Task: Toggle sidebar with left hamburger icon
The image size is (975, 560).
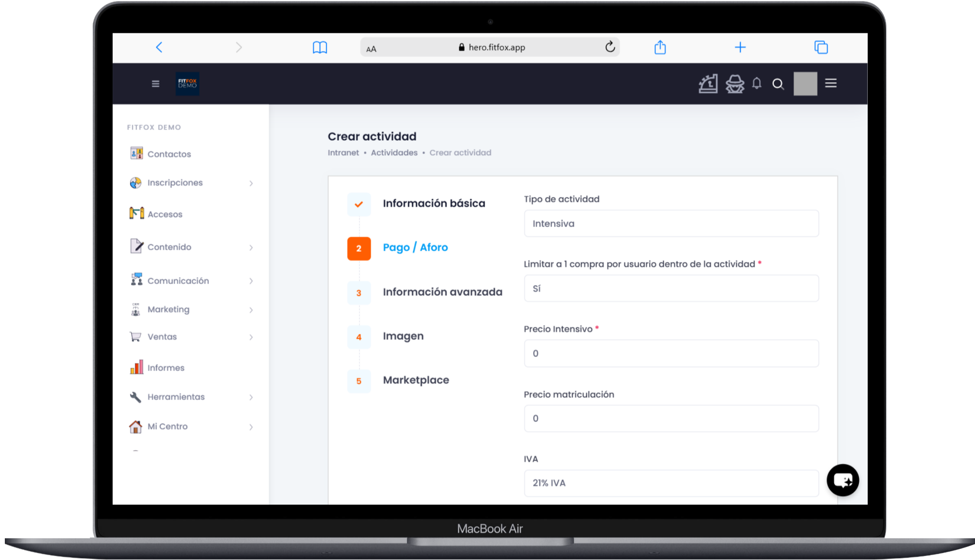Action: (155, 84)
